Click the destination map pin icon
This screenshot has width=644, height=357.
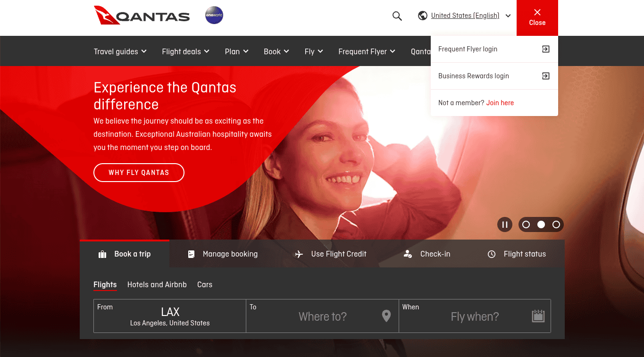(x=386, y=316)
